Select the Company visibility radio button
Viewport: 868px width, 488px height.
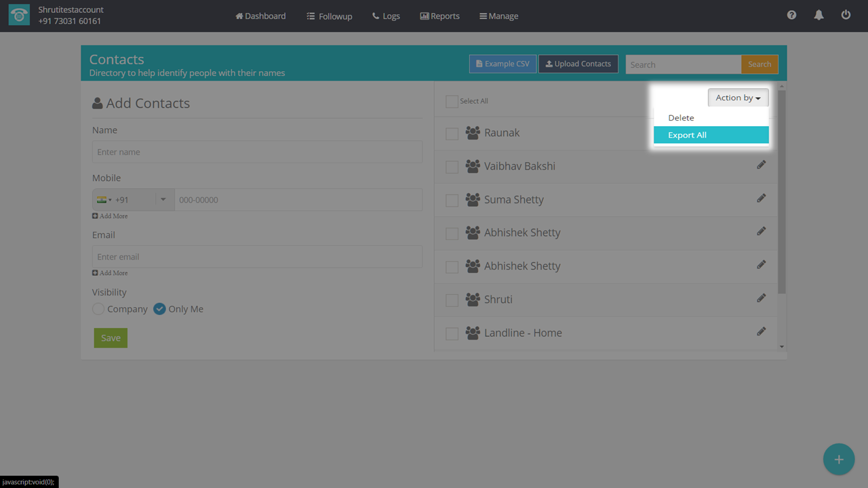[x=99, y=309]
